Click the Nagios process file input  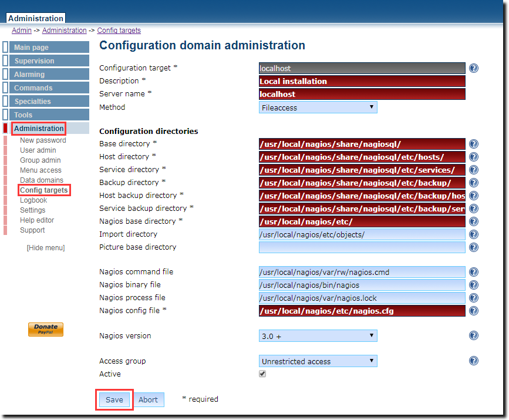click(x=362, y=298)
